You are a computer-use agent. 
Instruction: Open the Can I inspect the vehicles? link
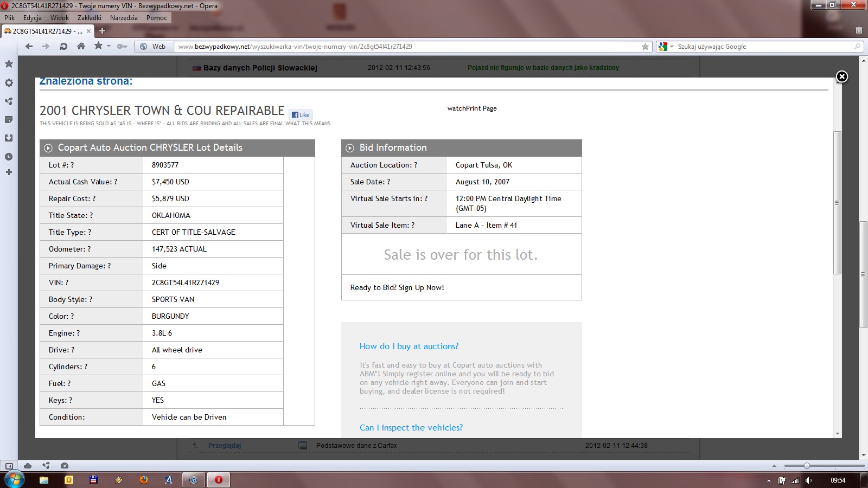click(411, 428)
